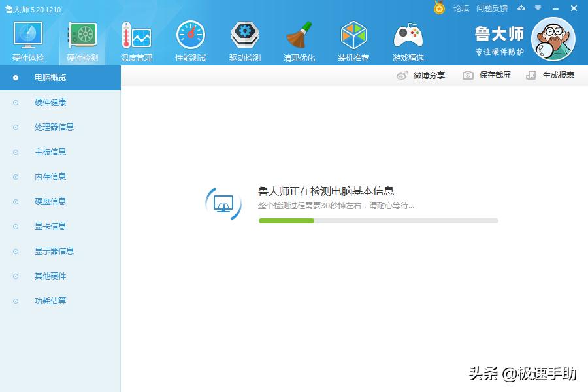Click the camera icon next to 保存截屏
Viewport: 588px width, 392px height.
(x=467, y=75)
